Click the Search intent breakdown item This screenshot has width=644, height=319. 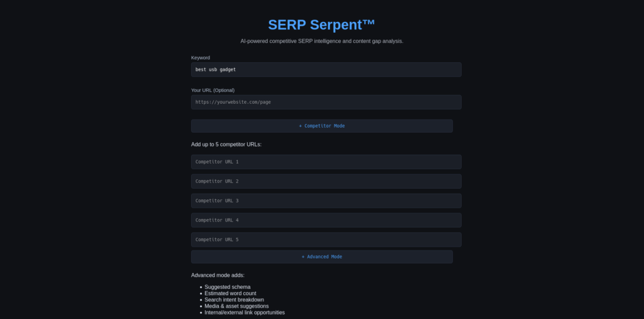(x=234, y=299)
